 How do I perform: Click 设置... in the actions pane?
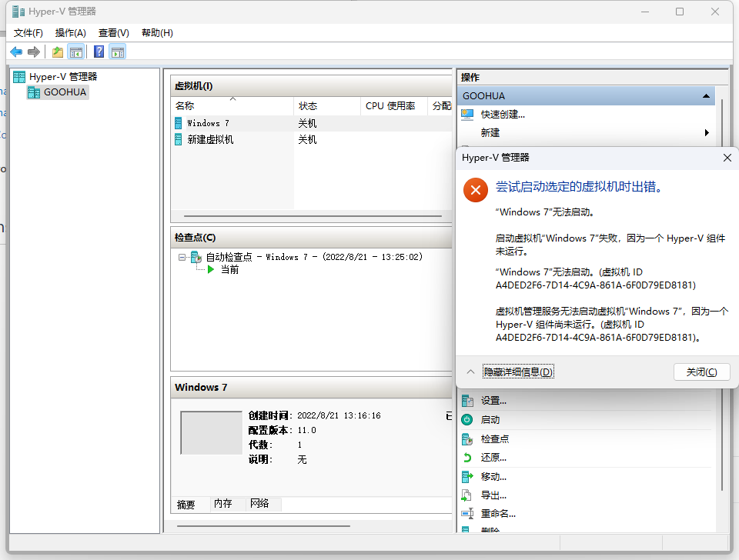click(x=493, y=401)
